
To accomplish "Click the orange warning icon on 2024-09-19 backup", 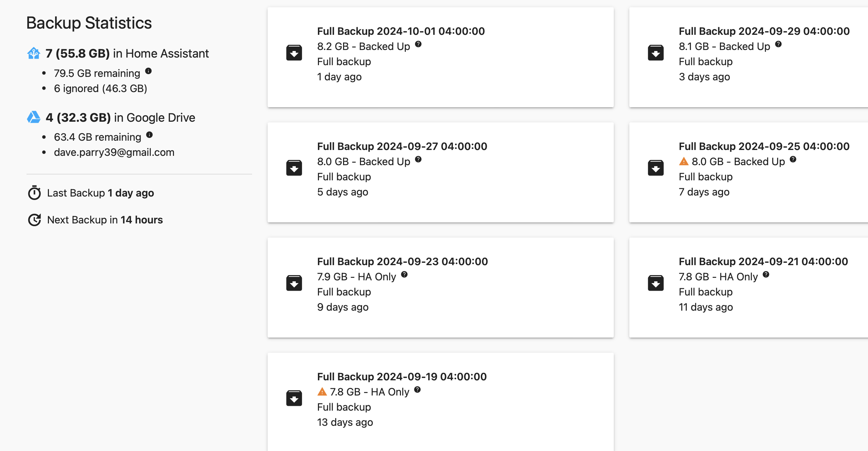I will pyautogui.click(x=322, y=392).
